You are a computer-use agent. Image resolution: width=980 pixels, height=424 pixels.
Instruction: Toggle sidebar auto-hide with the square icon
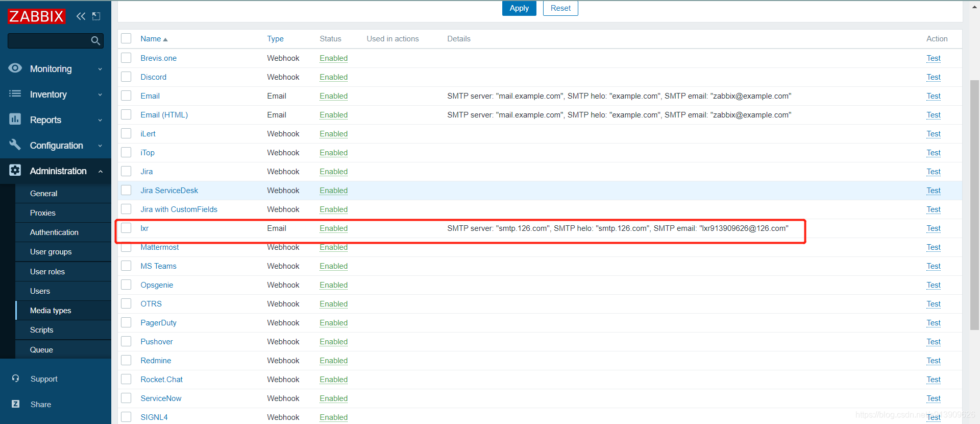96,16
